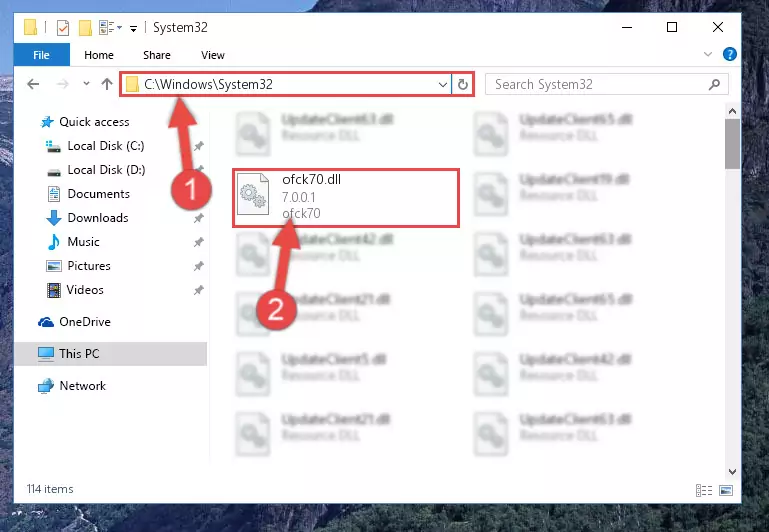Switch to the Share ribbon tab
This screenshot has width=769, height=532.
click(157, 55)
